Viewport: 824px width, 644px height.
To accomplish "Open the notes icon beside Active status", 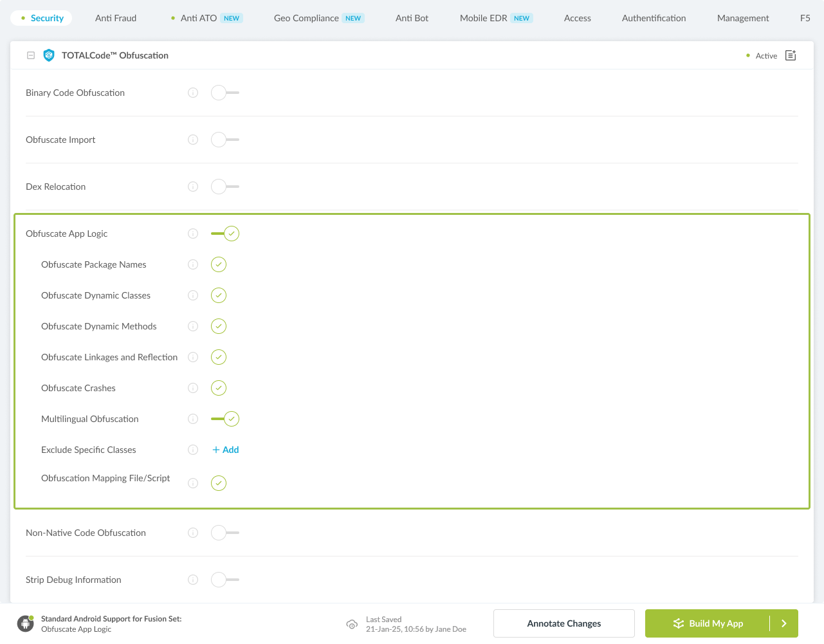I will (791, 55).
